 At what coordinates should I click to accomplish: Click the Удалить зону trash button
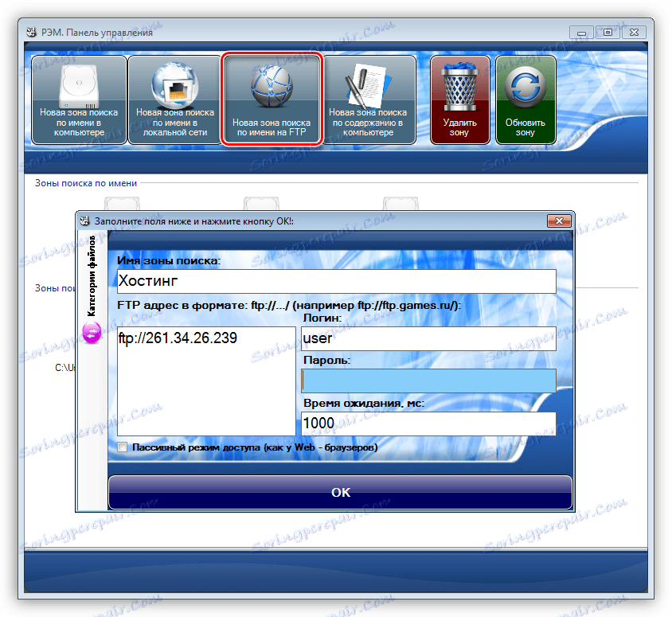coord(460,100)
